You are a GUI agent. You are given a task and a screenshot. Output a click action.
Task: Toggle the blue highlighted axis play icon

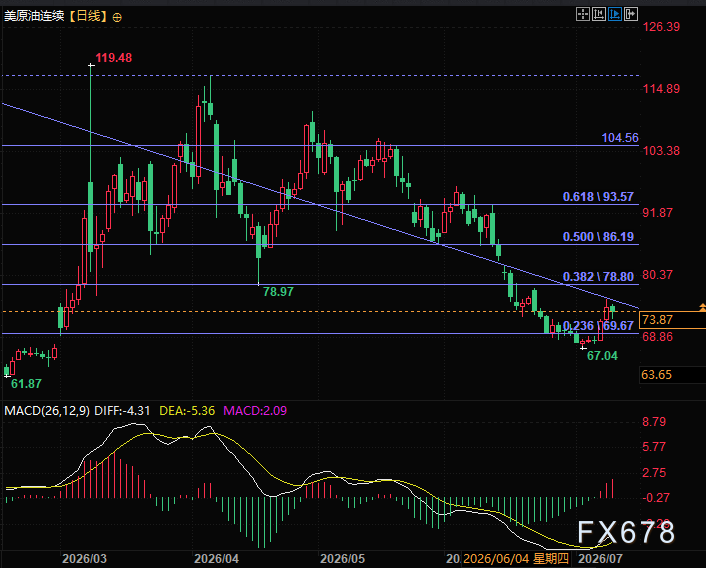(x=615, y=14)
